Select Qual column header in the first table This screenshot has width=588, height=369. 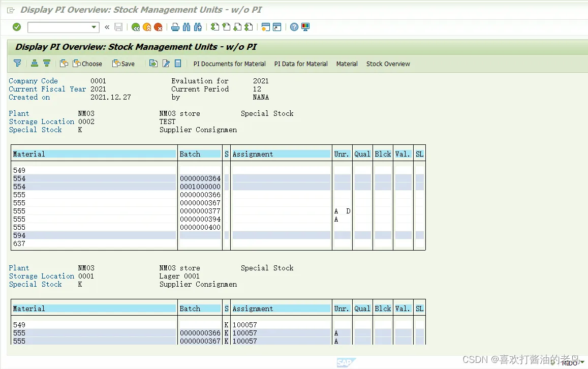click(362, 154)
